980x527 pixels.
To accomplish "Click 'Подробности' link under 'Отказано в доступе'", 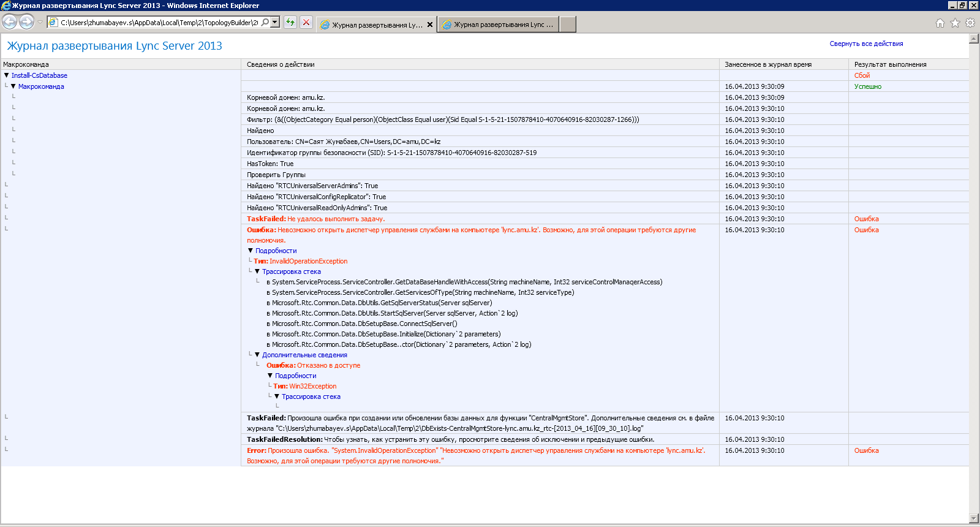I will 295,376.
